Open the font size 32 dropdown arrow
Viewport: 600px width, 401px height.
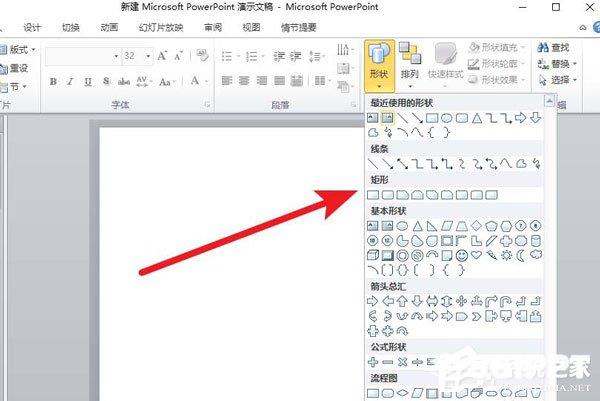(x=148, y=56)
